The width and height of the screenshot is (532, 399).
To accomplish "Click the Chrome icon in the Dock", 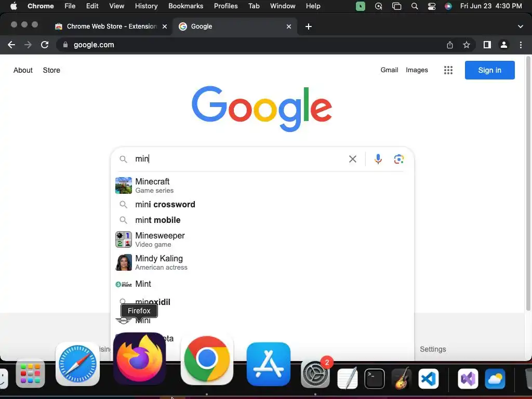I will pos(207,360).
